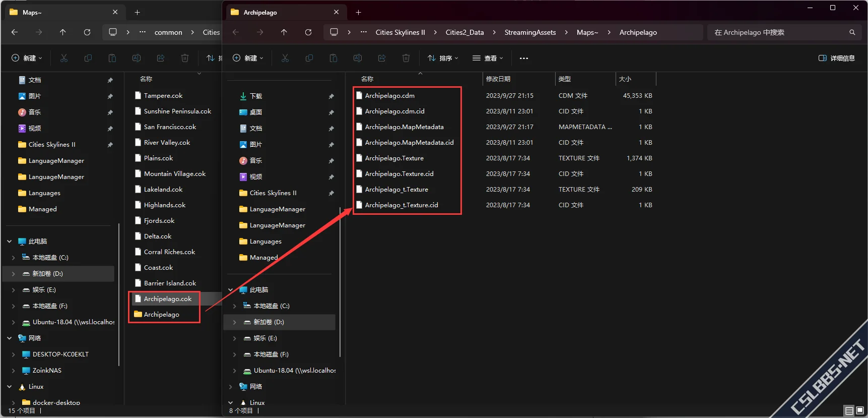Switch to large icons view in status bar

860,410
